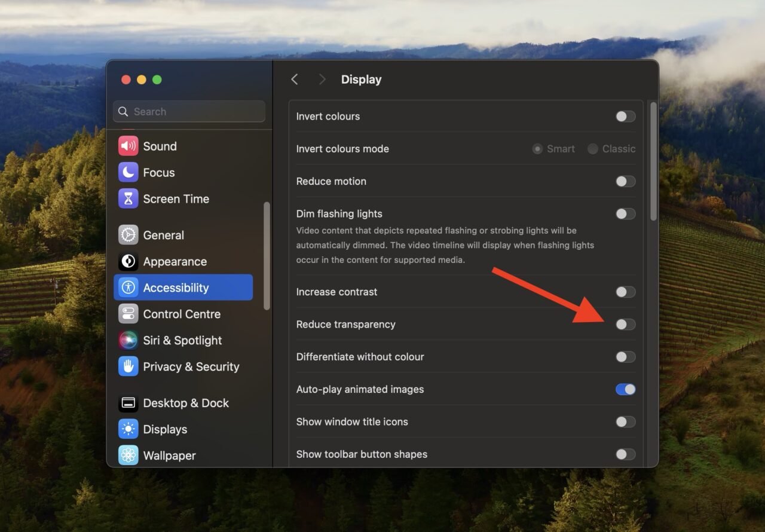Screen dimensions: 765x532
Task: Click the Privacy & Security hand icon
Action: pos(128,366)
